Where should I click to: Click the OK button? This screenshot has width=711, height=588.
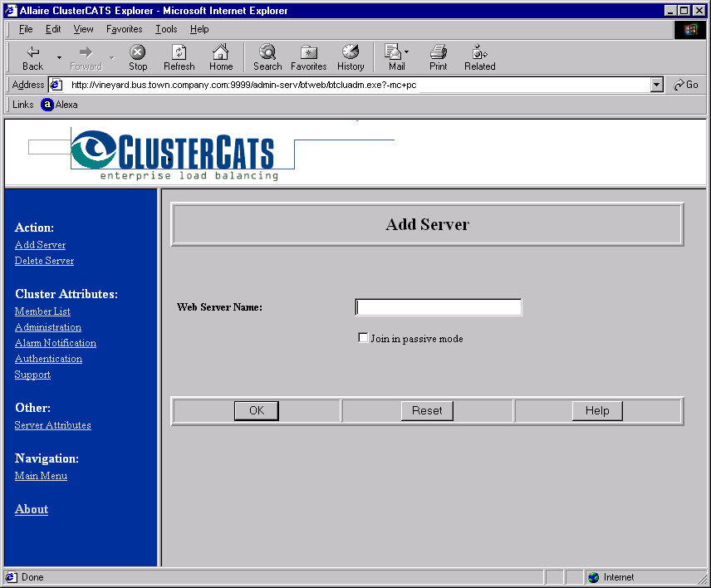[x=257, y=411]
